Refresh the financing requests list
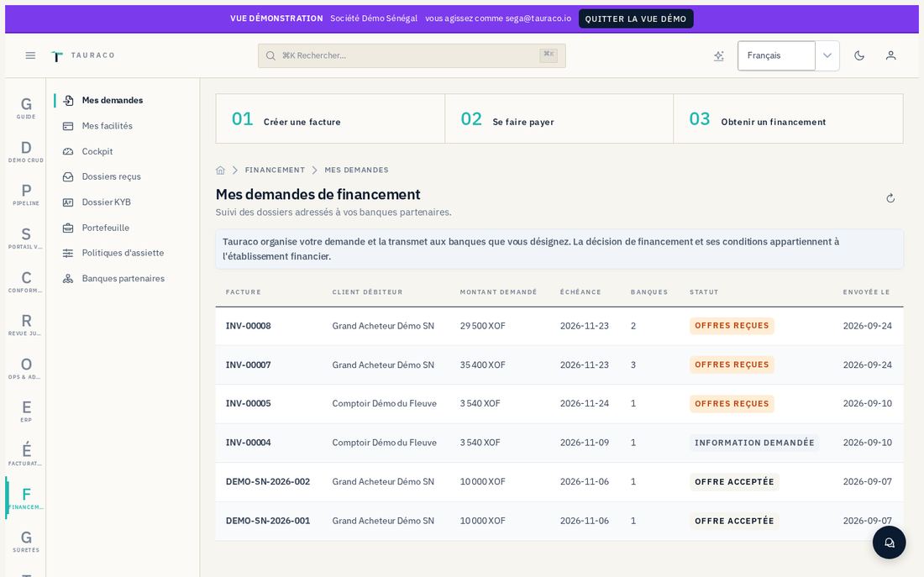 (x=890, y=198)
